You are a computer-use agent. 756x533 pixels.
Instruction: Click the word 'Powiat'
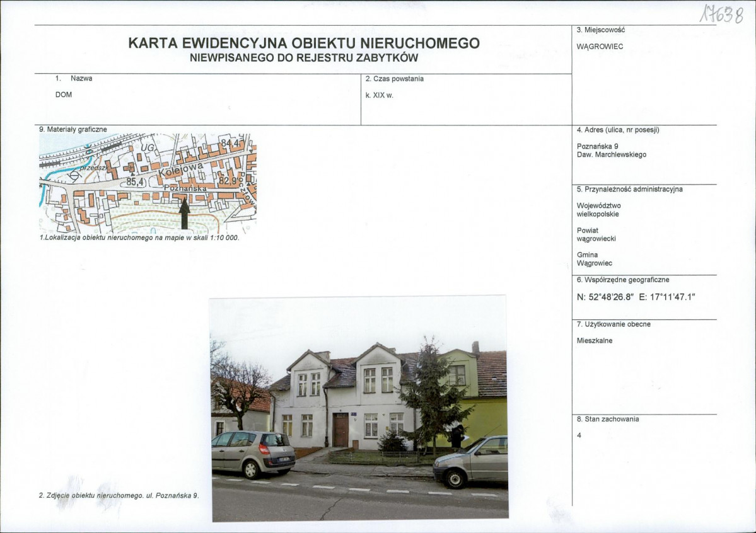click(587, 230)
